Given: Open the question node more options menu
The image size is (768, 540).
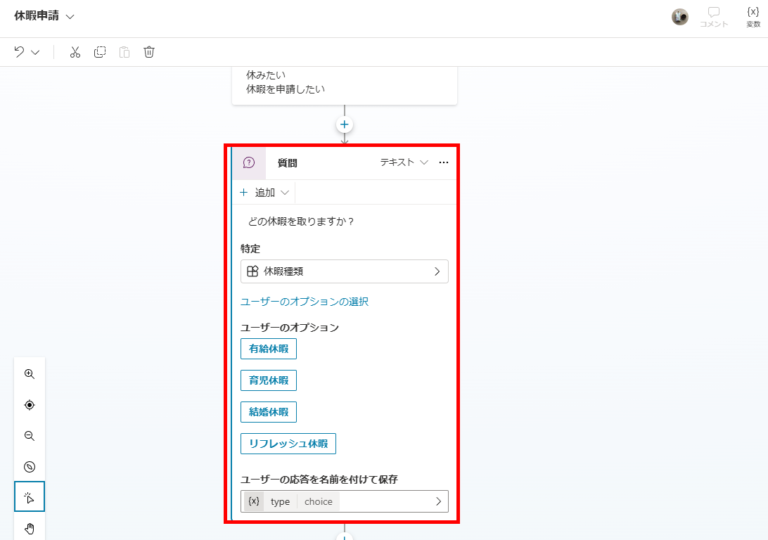Looking at the screenshot, I should [444, 162].
